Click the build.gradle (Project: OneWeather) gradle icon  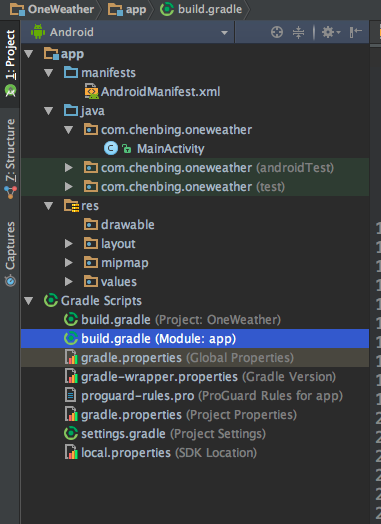point(71,319)
